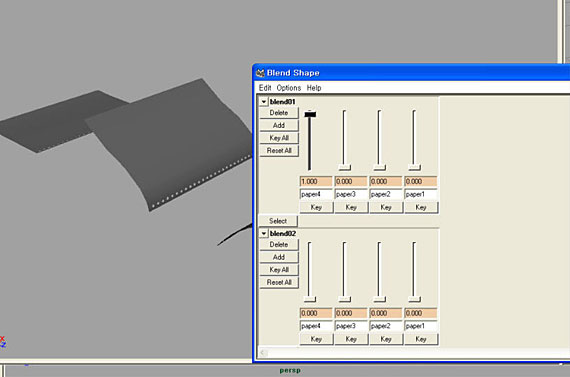Click blend02 paper1 slider handle
570x377 pixels.
coord(414,299)
